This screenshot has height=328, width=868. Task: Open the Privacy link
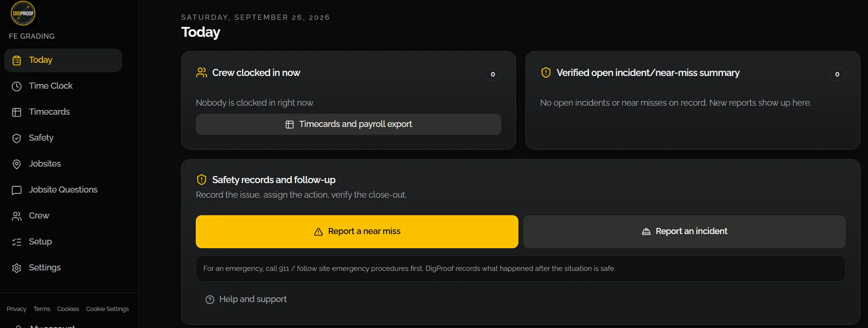pos(17,309)
